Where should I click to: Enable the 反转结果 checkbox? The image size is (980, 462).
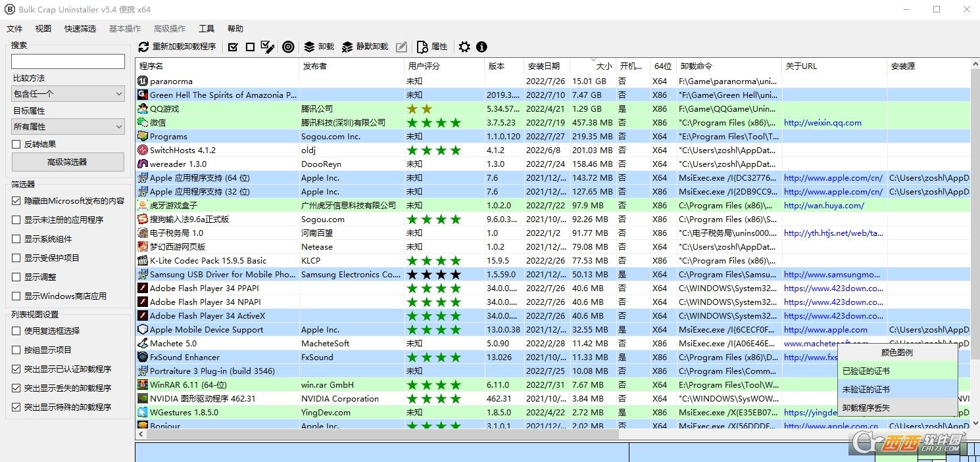click(x=16, y=145)
